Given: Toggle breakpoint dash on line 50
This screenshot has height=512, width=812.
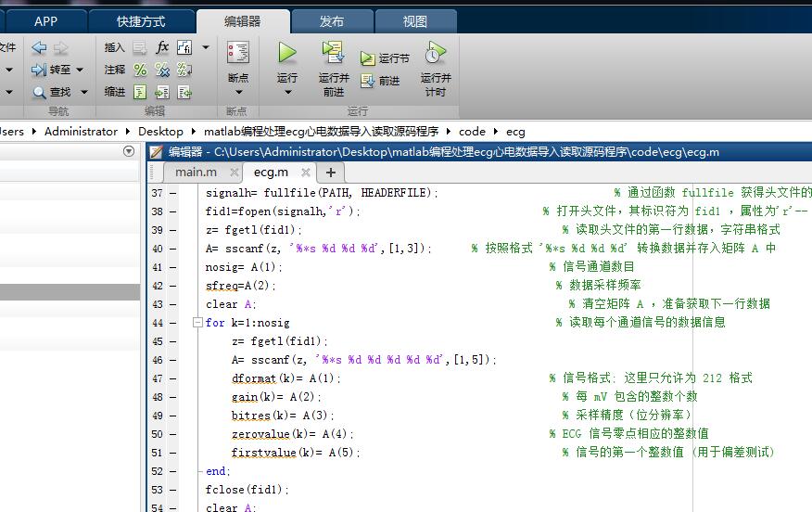Looking at the screenshot, I should (x=173, y=434).
